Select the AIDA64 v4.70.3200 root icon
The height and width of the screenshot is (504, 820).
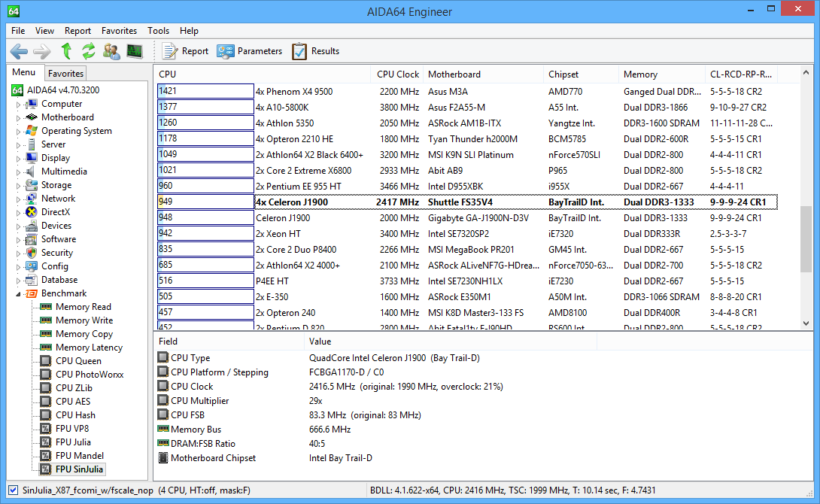point(17,90)
